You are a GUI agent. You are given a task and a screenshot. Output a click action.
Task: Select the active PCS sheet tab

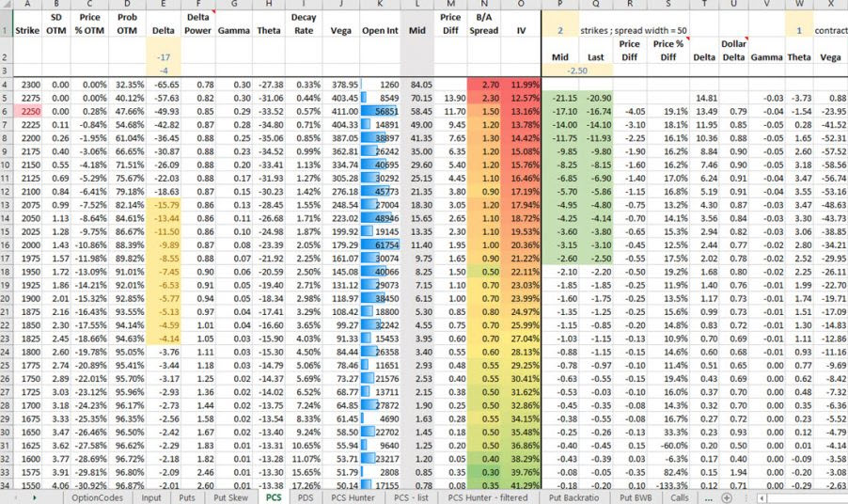(274, 497)
